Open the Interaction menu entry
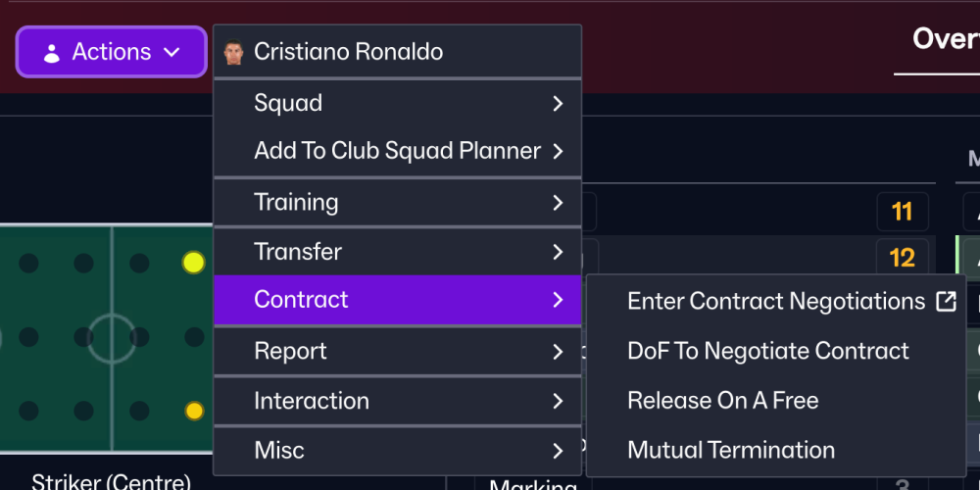This screenshot has width=980, height=490. coord(312,401)
